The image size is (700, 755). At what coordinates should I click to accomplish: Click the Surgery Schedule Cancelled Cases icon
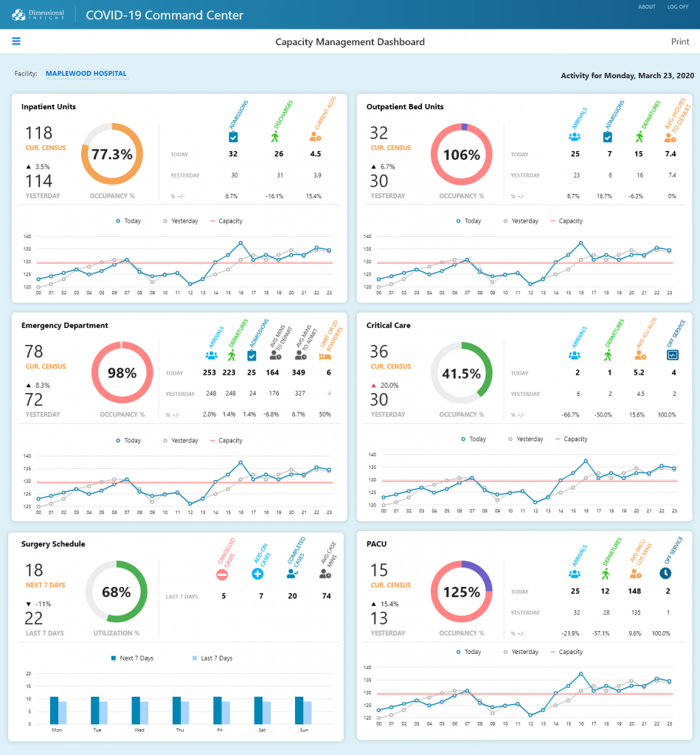(222, 574)
